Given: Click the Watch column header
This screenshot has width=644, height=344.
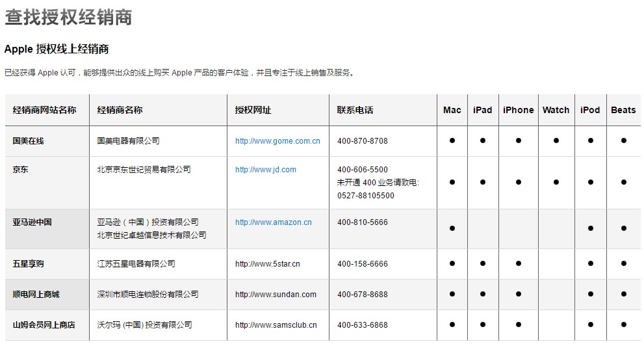Looking at the screenshot, I should [x=556, y=110].
